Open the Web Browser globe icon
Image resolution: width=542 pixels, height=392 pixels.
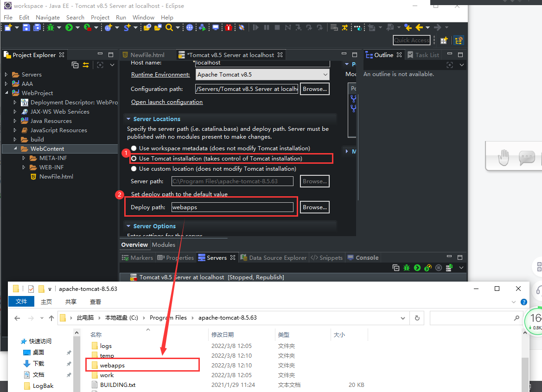[190, 27]
